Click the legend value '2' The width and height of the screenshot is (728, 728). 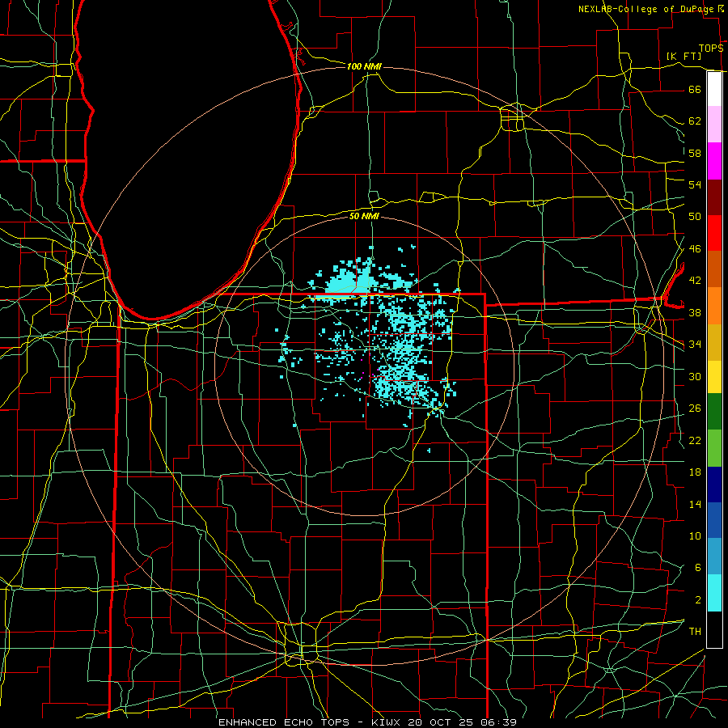[697, 600]
